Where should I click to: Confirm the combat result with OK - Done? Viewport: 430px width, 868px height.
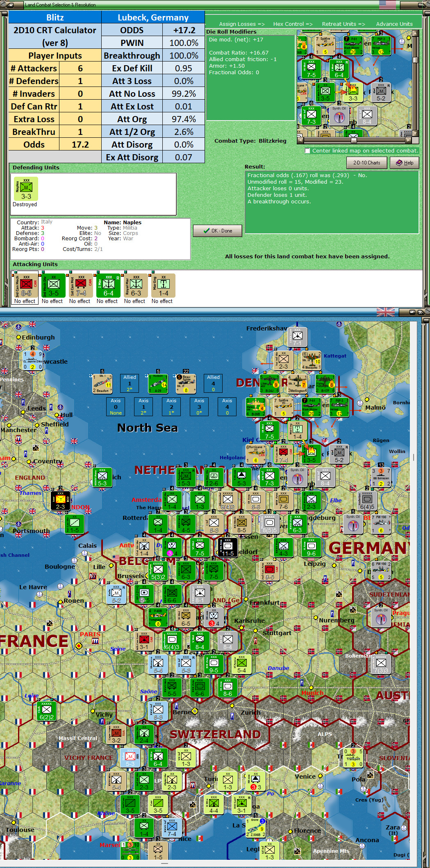click(x=218, y=231)
